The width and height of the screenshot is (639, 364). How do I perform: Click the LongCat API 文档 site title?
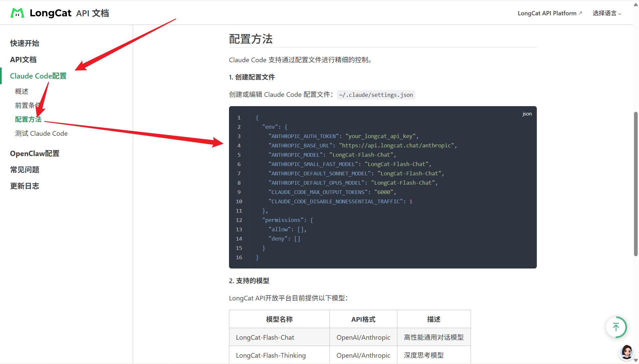pos(69,13)
